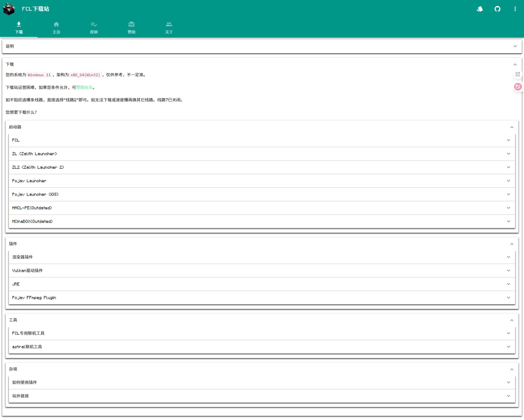The height and width of the screenshot is (420, 524).
Task: Click the pink translate floating icon
Action: (x=518, y=87)
